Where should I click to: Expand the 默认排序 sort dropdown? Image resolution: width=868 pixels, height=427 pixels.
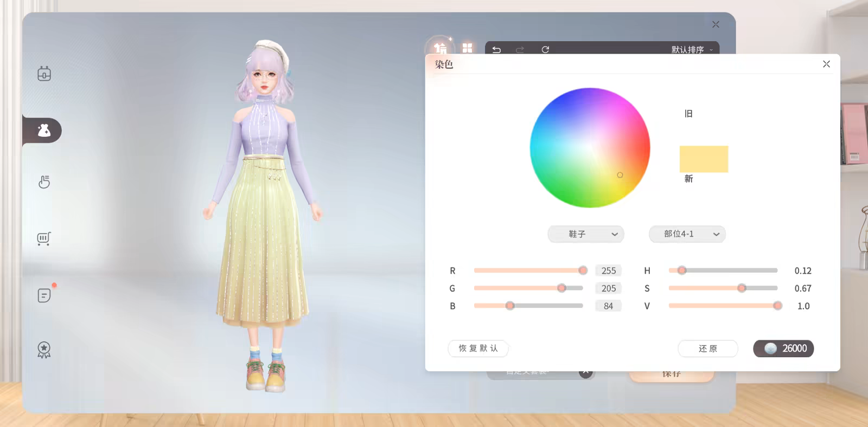(692, 49)
